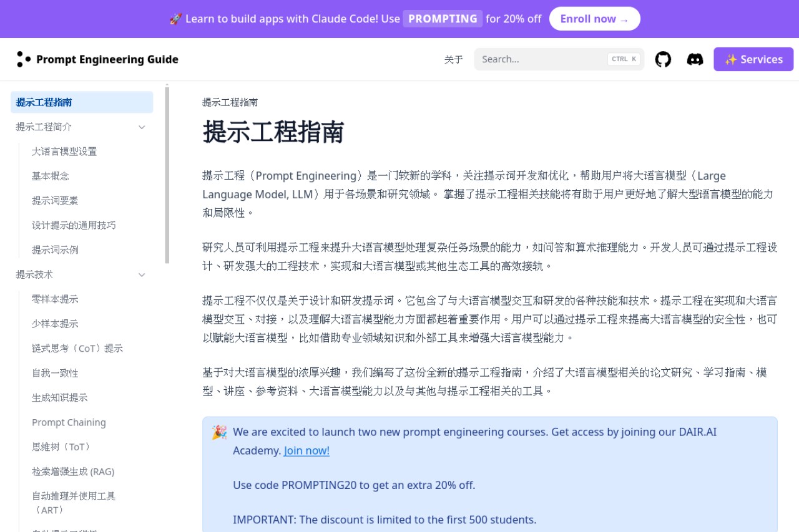
Task: Click the Prompt Engineering Guide title
Action: [107, 59]
